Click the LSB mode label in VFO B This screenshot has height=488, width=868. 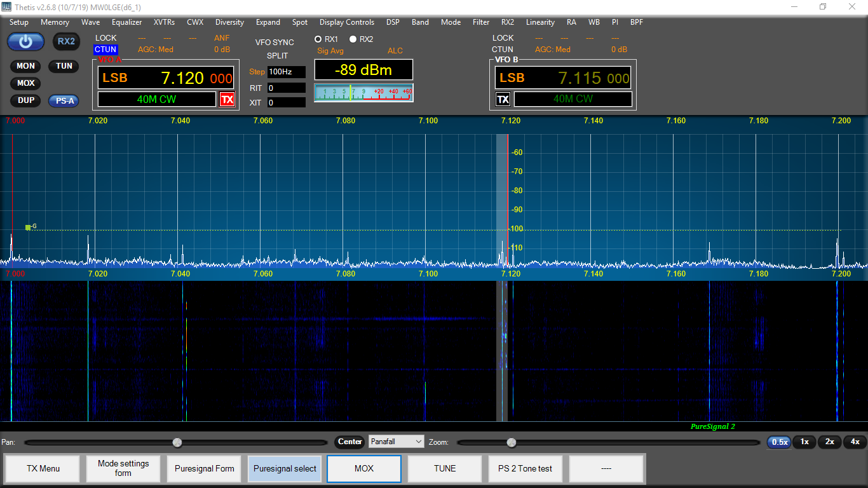coord(512,78)
